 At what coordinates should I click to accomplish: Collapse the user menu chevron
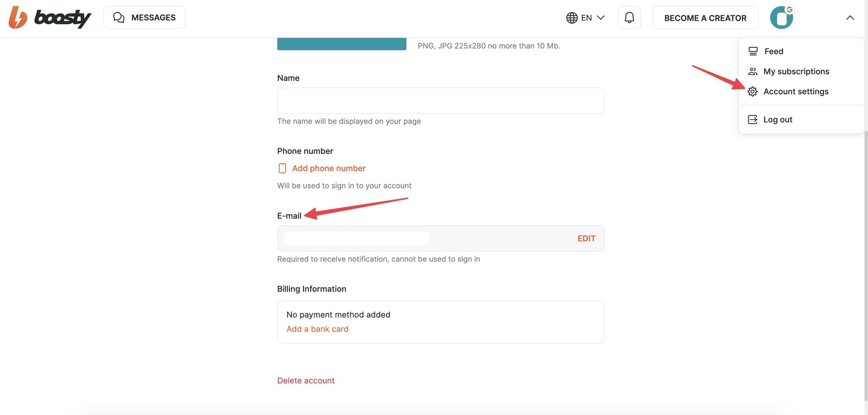coord(850,18)
